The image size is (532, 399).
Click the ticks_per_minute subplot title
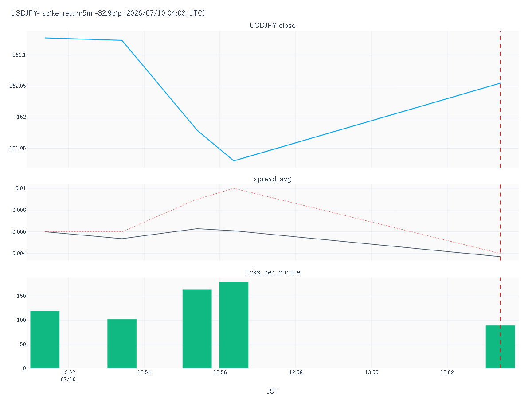[273, 272]
